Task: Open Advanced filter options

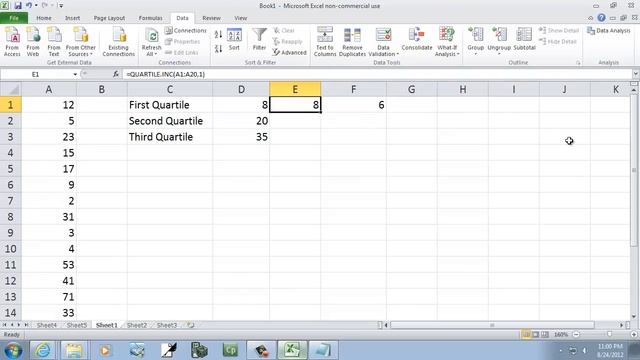Action: pos(289,52)
